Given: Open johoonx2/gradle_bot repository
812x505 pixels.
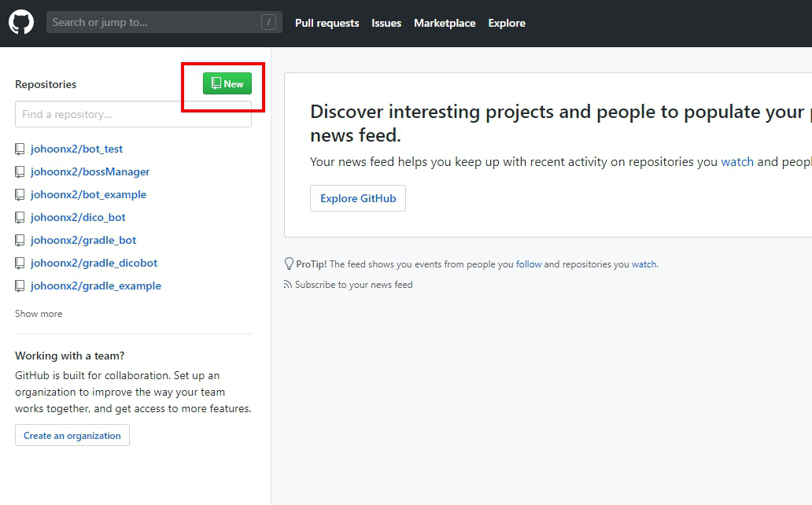Looking at the screenshot, I should pos(83,241).
